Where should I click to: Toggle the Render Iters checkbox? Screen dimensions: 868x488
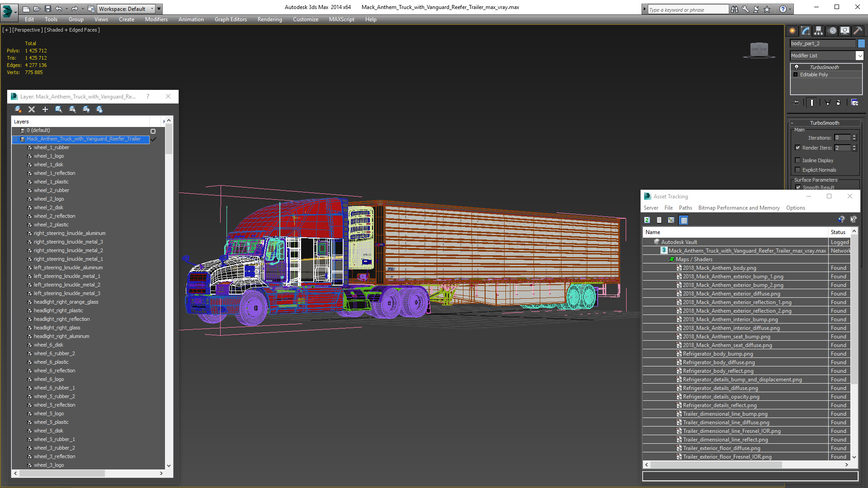[798, 148]
